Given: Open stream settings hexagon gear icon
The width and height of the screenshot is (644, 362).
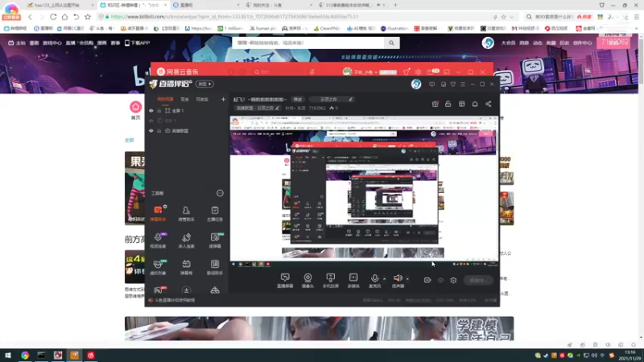Looking at the screenshot, I should click(x=453, y=280).
